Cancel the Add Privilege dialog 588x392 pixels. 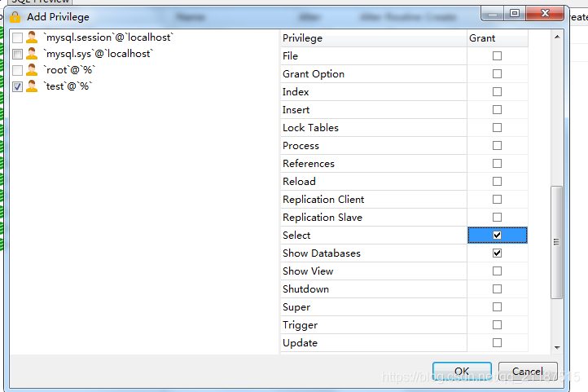528,372
